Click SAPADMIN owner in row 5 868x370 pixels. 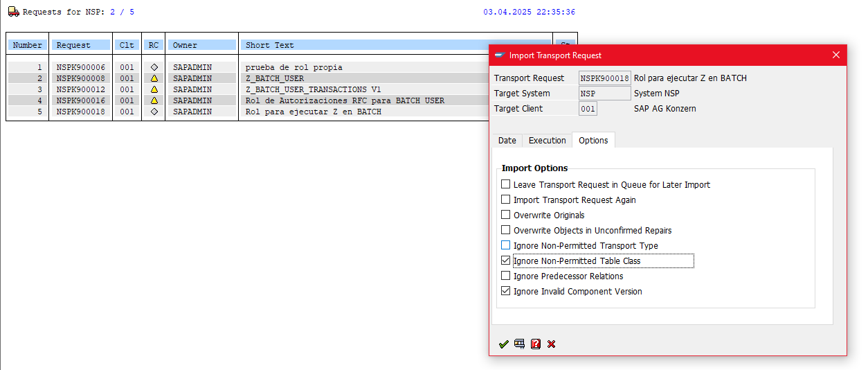(192, 112)
